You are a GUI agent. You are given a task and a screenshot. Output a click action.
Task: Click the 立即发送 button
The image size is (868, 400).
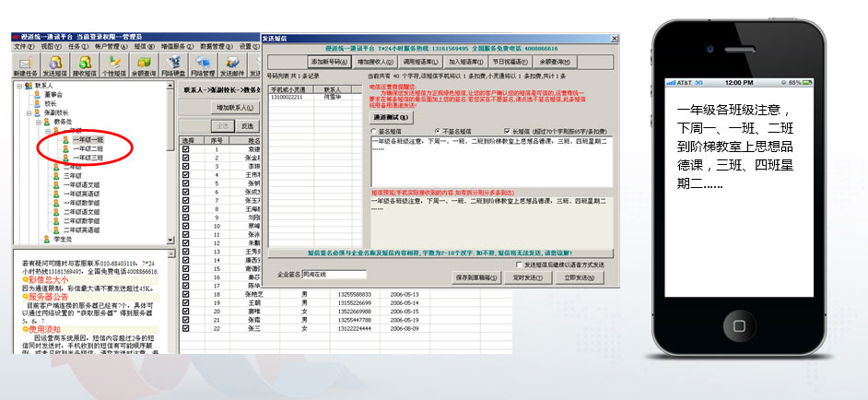(580, 276)
